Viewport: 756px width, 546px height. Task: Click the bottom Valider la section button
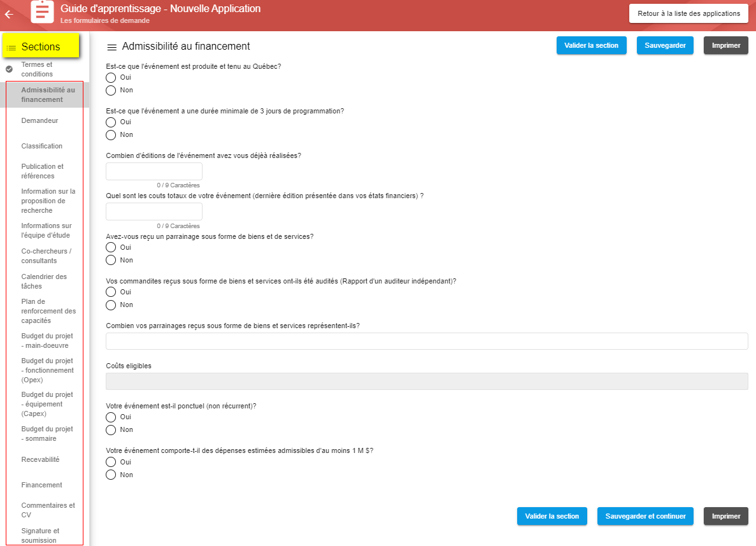552,516
